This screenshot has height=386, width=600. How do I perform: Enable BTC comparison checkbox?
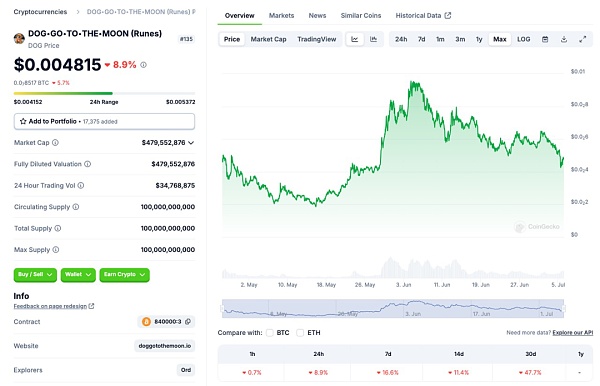pos(270,333)
